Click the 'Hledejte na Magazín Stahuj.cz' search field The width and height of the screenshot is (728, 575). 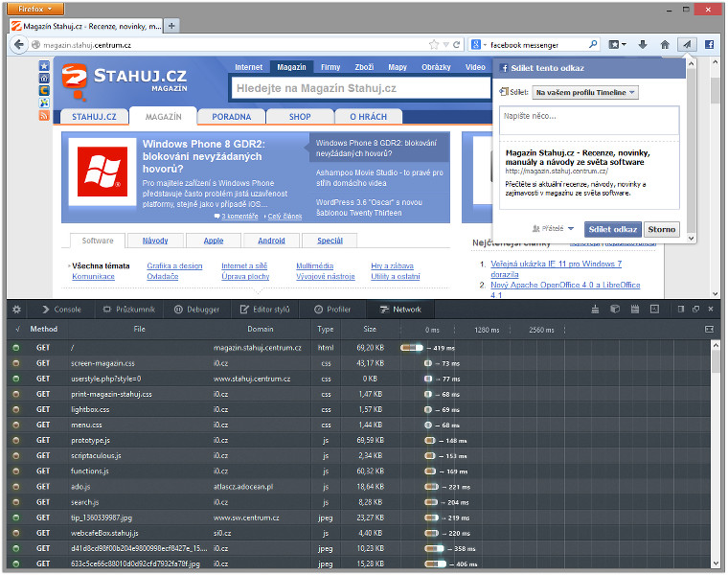tap(361, 89)
